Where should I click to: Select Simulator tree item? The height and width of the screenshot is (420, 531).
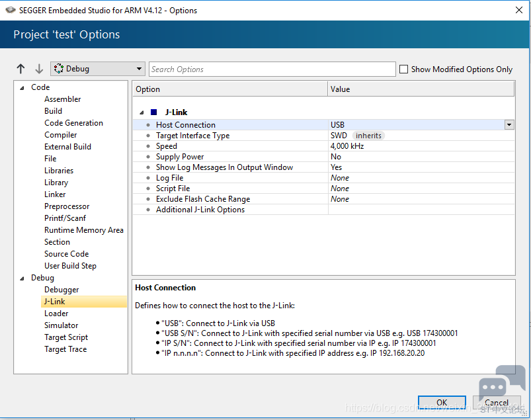point(61,325)
